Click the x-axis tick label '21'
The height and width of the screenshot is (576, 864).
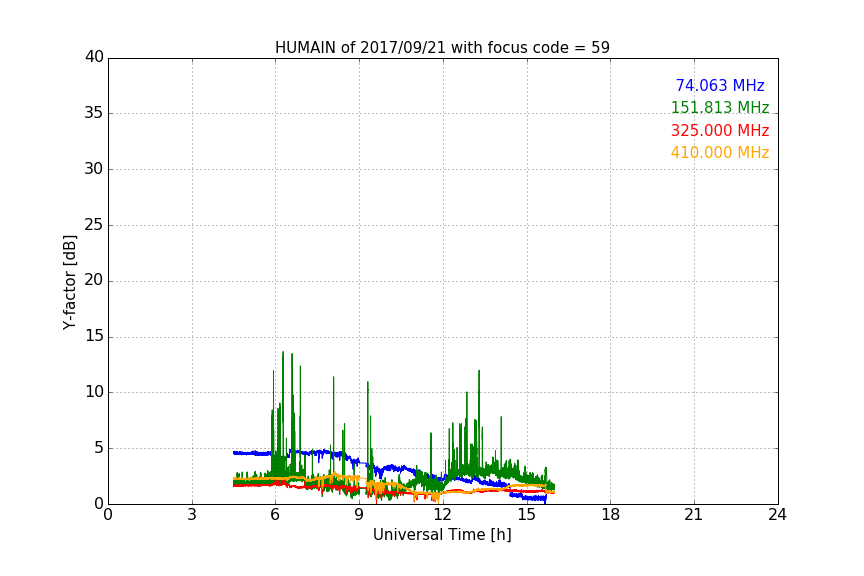coord(694,515)
